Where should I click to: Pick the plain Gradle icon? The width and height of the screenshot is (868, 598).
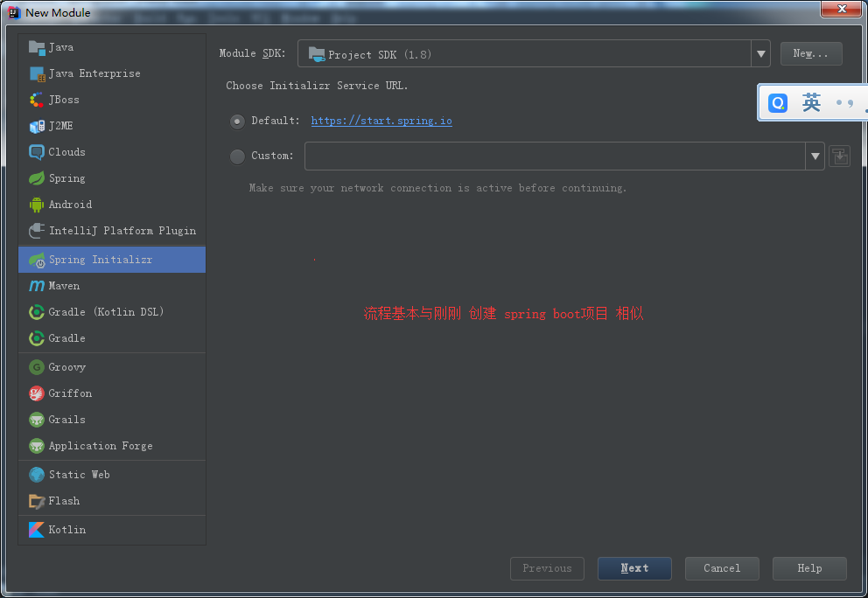click(x=37, y=338)
